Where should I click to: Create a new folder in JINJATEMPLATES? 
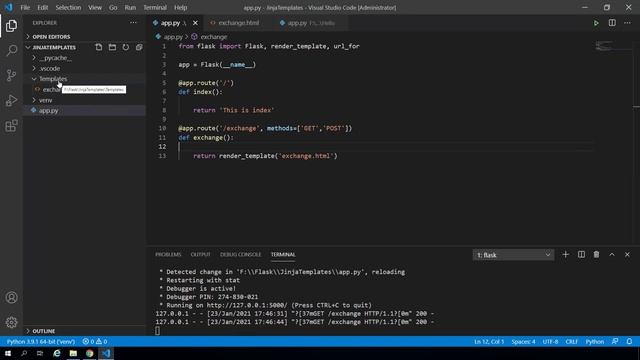click(112, 47)
